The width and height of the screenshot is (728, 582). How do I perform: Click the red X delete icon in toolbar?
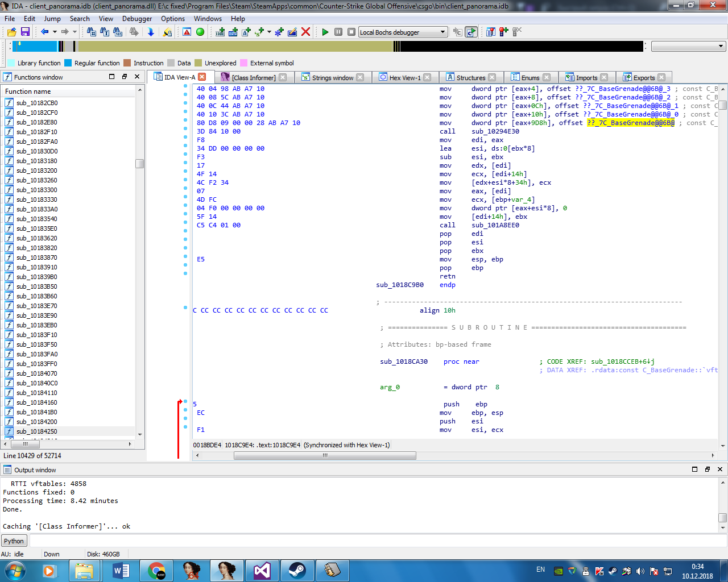point(305,32)
